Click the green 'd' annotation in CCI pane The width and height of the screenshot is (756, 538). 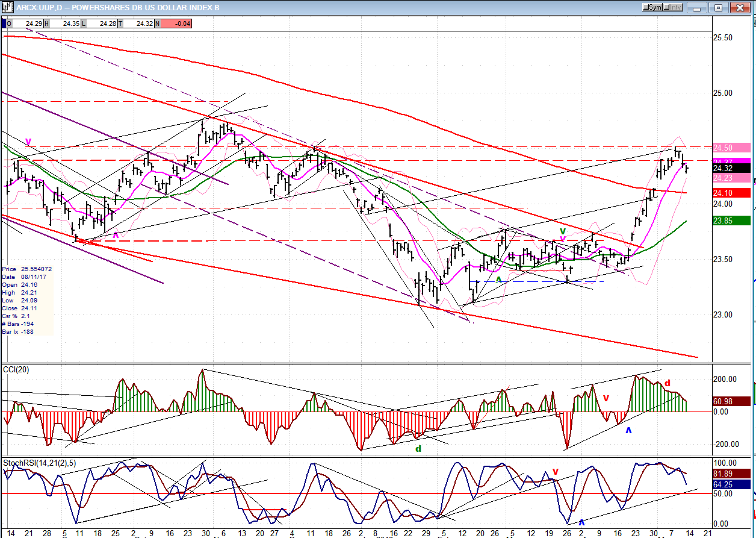418,448
